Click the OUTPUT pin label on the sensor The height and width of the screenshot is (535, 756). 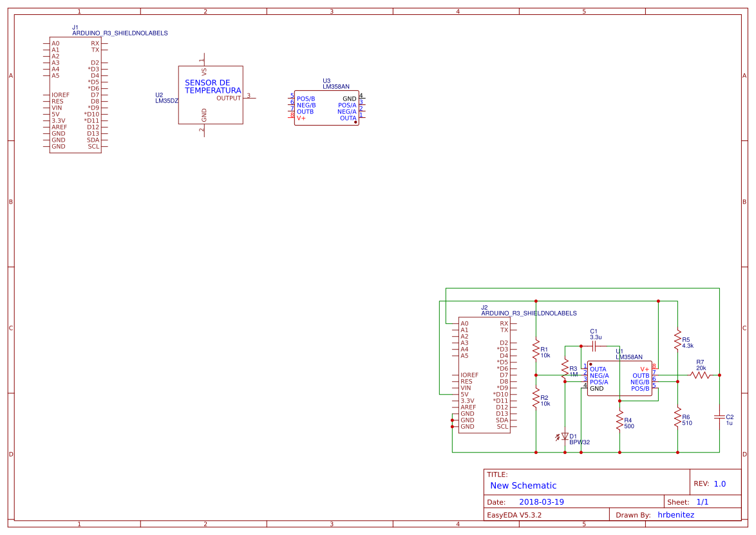point(229,99)
